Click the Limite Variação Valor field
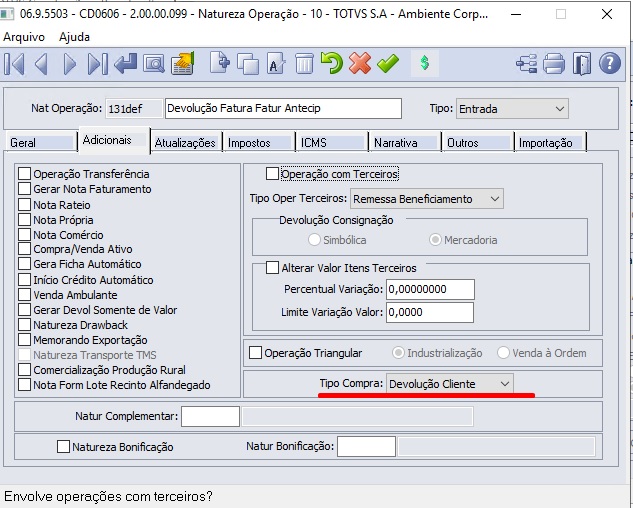 tap(430, 313)
